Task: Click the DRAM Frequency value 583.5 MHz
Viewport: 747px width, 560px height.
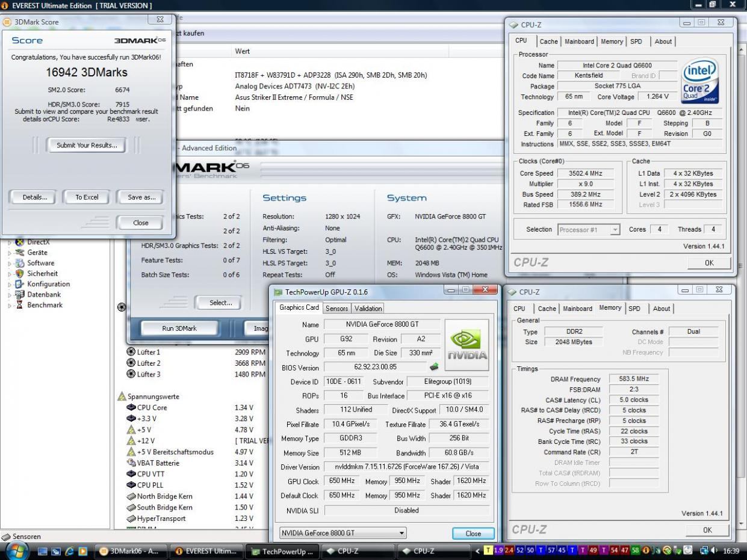Action: (x=634, y=379)
